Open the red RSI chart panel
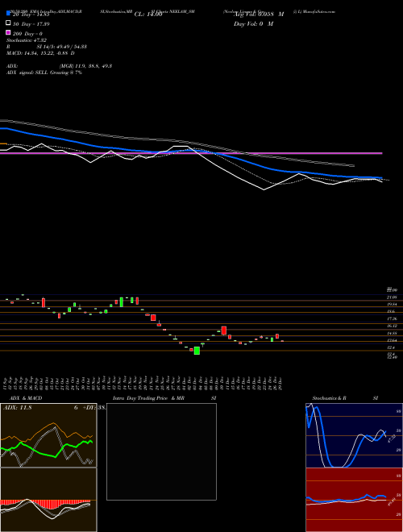The height and width of the screenshot is (532, 403). click(x=354, y=500)
